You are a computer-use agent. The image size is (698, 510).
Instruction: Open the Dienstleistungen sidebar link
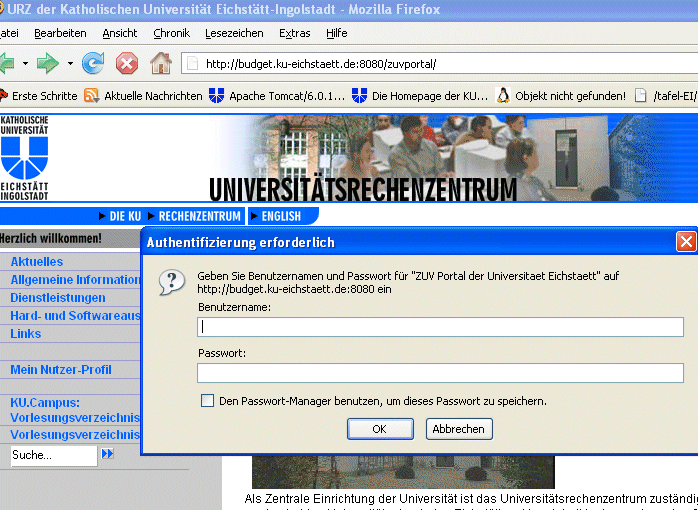click(x=58, y=297)
